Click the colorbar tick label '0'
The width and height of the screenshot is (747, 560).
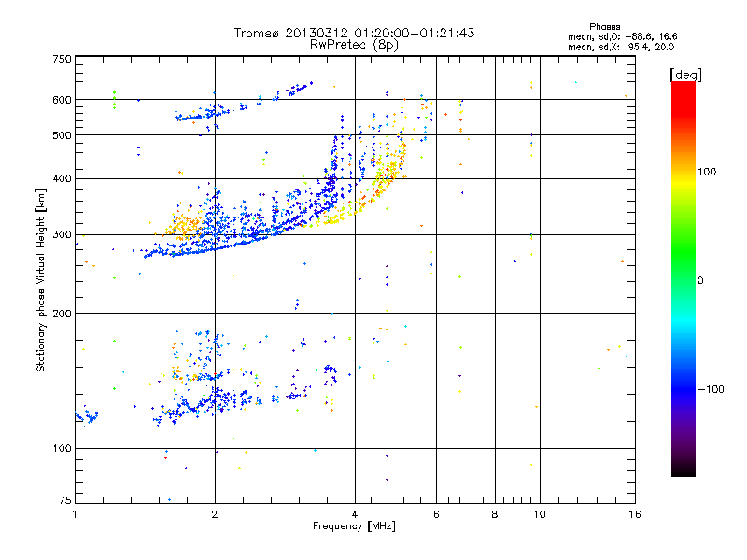pyautogui.click(x=700, y=281)
